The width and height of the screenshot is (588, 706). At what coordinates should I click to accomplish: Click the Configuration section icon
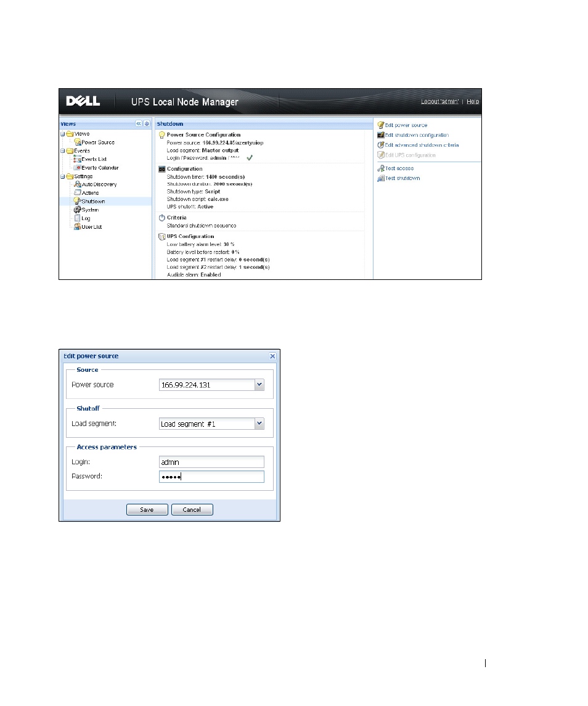[x=162, y=169]
